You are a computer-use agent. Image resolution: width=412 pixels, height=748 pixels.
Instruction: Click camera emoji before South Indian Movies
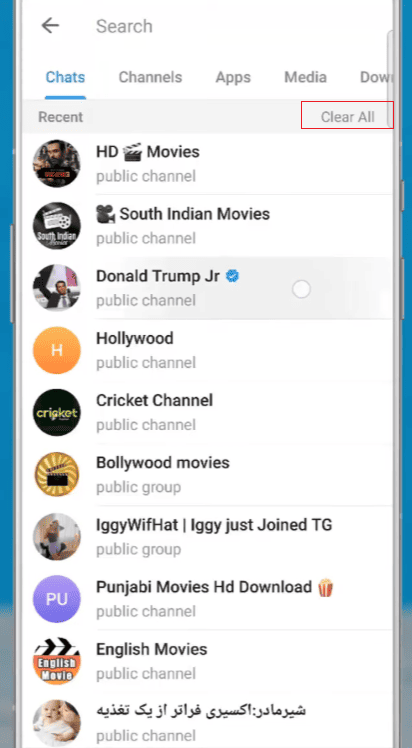[x=105, y=215]
